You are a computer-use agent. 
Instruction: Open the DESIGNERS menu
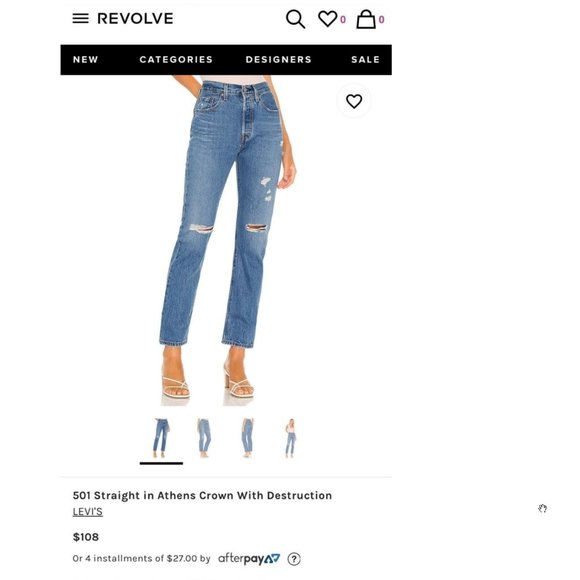pos(279,60)
